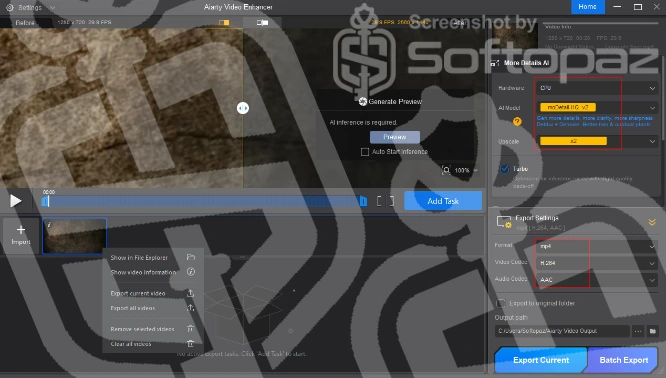This screenshot has width=666, height=378.
Task: Click the timeline start trim marker
Action: coord(44,201)
